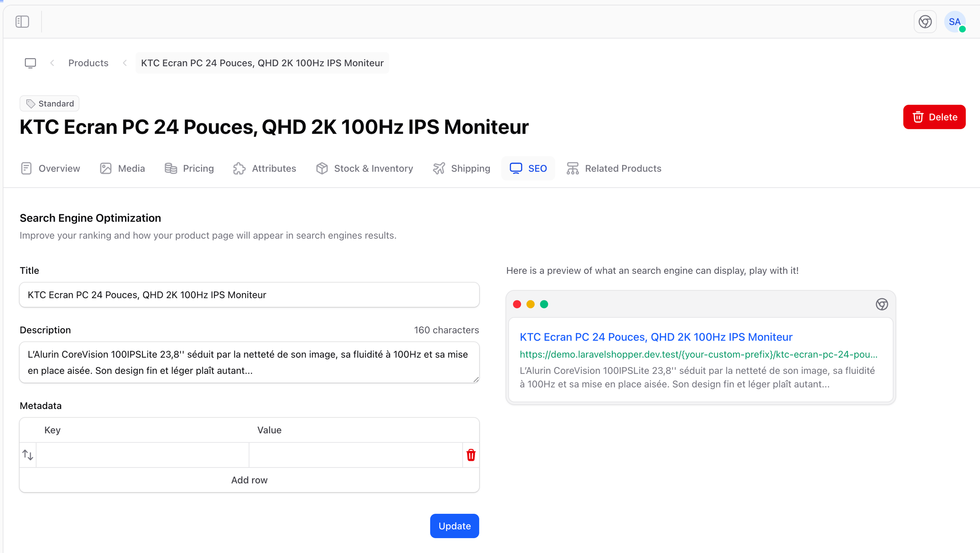Click the green dot in preview window
Screen dimensions: 980x553
[544, 304]
